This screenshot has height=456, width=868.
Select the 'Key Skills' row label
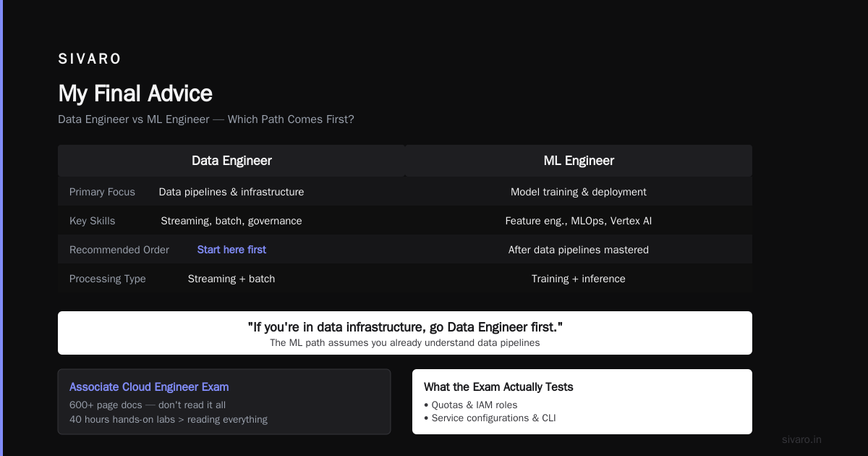tap(92, 221)
